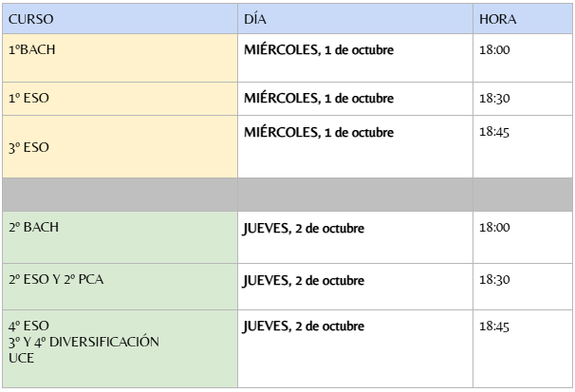Screen dimensions: 575x392
Task: Click the date cell in 3º ESO row
Action: click(318, 133)
